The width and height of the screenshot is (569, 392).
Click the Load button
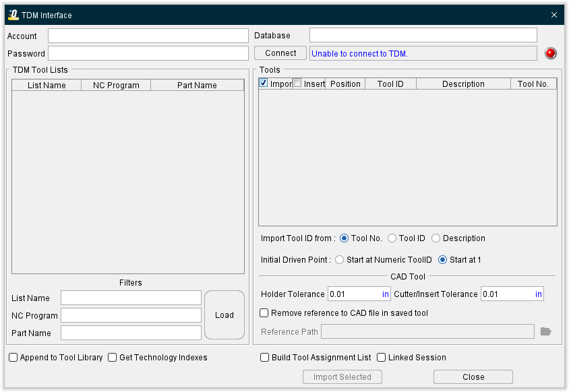[224, 315]
